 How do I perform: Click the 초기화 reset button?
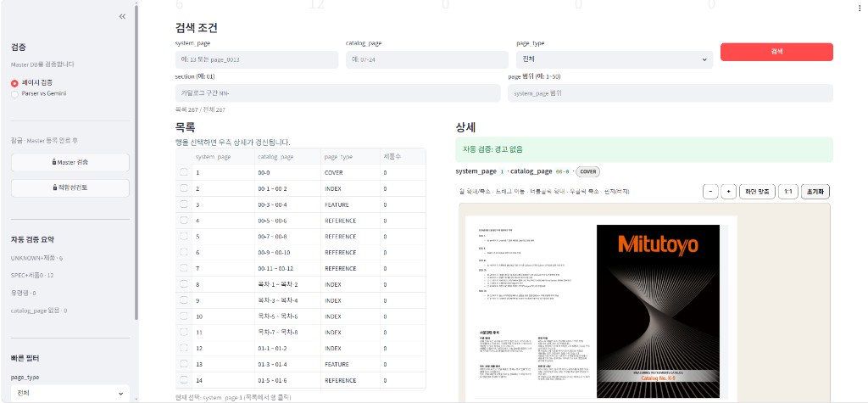[815, 192]
